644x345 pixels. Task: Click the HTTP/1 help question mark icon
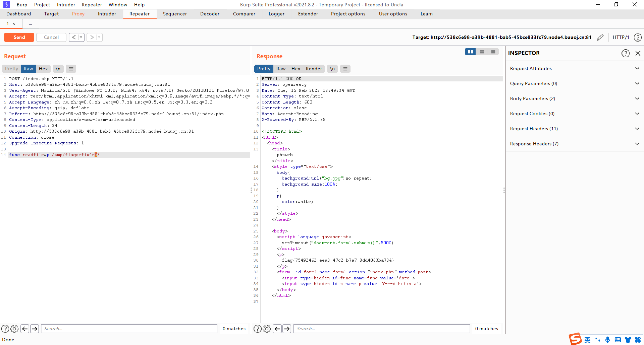(638, 37)
